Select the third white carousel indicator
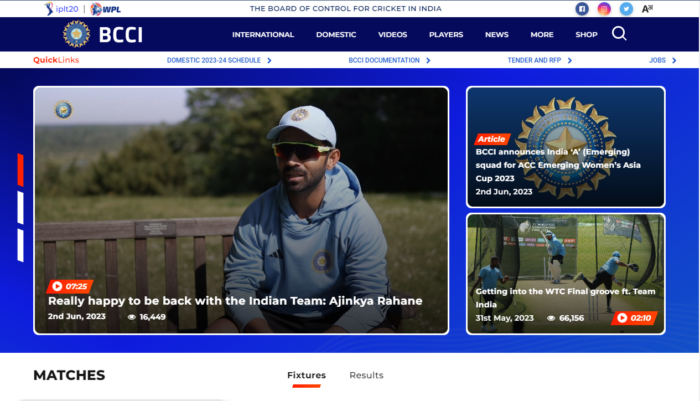 (21, 245)
